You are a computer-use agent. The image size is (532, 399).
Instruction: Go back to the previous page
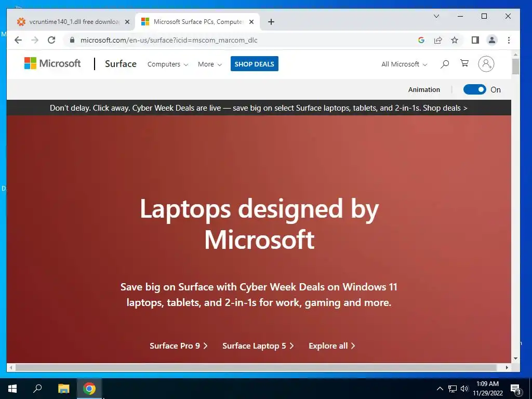(x=18, y=40)
